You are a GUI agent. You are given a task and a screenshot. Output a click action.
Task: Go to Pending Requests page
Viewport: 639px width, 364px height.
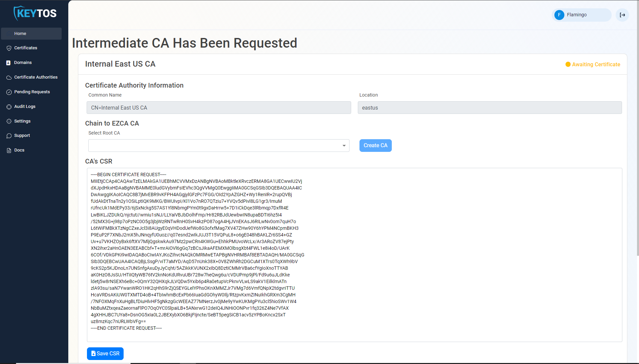31,92
